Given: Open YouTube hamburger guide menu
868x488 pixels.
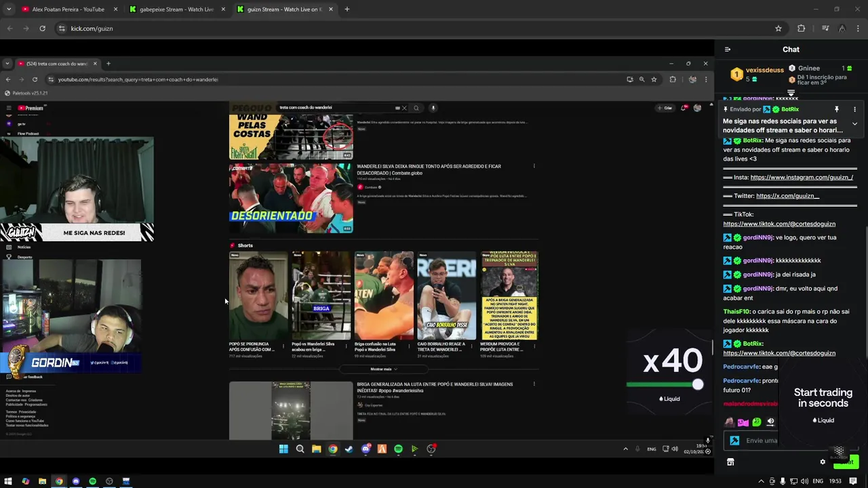Looking at the screenshot, I should (x=9, y=108).
